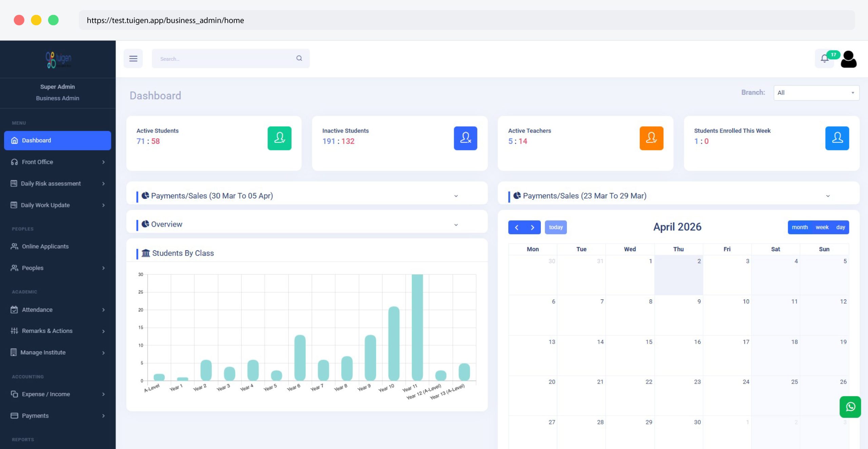868x449 pixels.
Task: Switch calendar to week view
Action: point(822,227)
